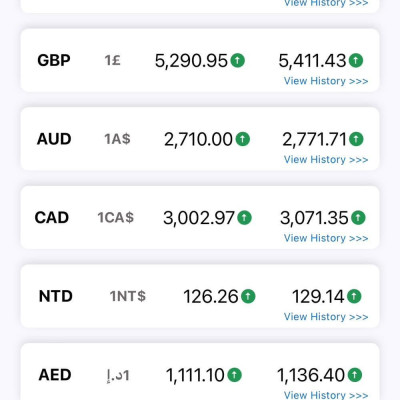Image resolution: width=400 pixels, height=400 pixels.
Task: Open View History for CAD
Action: tap(326, 238)
